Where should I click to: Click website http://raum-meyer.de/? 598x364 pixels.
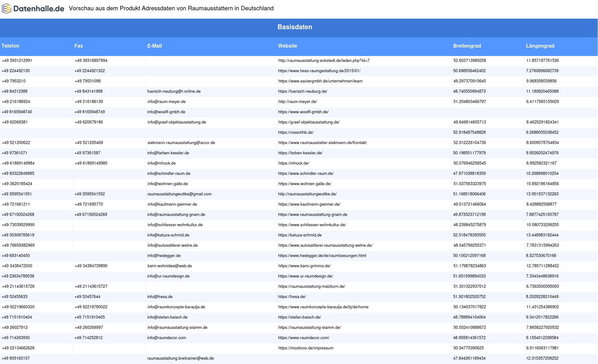coord(298,102)
